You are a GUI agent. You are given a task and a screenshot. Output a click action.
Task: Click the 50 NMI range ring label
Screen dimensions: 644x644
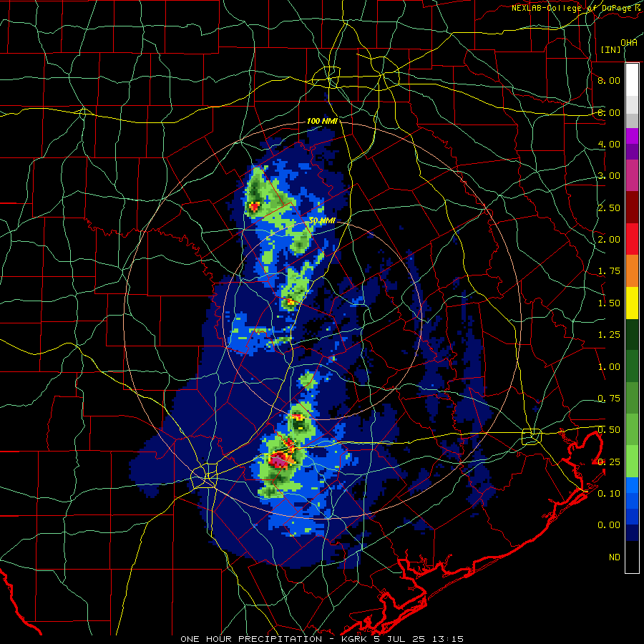322,220
